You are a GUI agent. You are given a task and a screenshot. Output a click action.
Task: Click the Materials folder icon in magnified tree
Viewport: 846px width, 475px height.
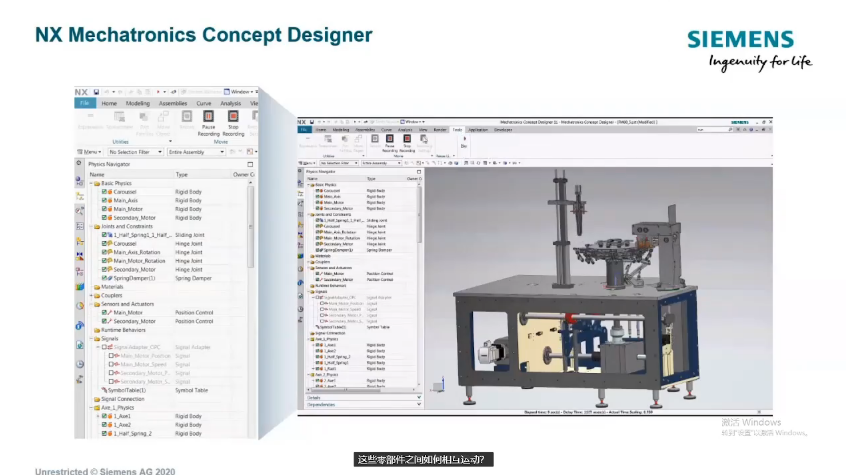pyautogui.click(x=97, y=287)
